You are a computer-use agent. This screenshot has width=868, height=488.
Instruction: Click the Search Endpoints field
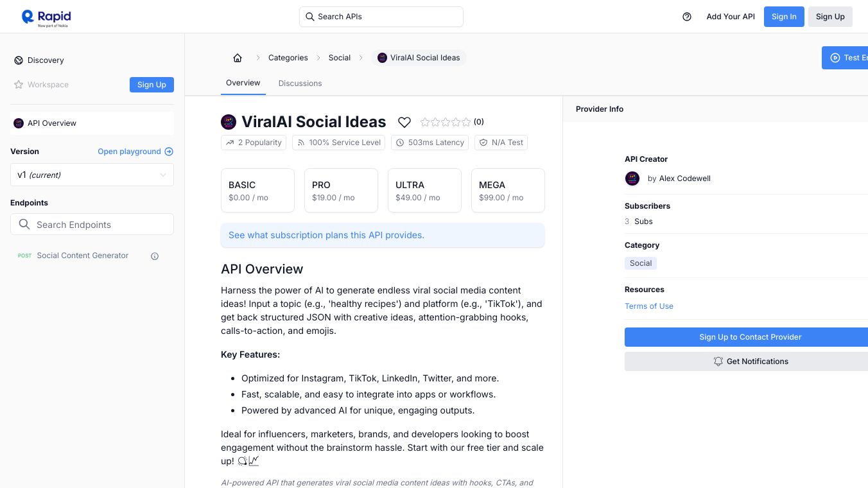[x=92, y=225]
